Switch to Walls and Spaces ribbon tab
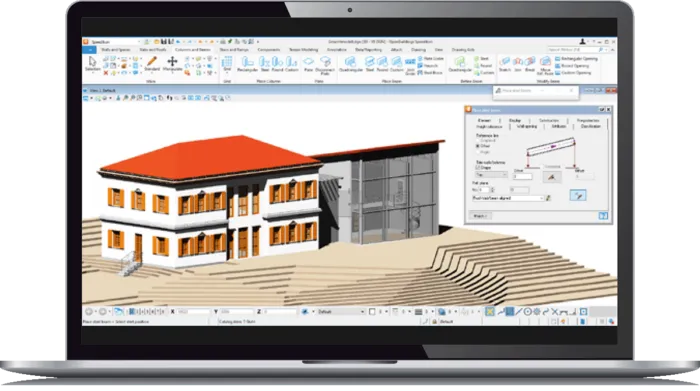700x391 pixels. tap(116, 50)
